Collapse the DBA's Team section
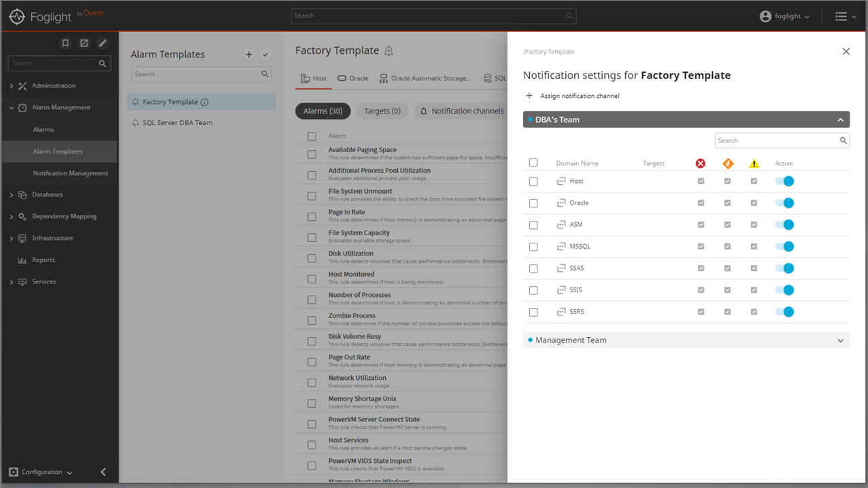The height and width of the screenshot is (488, 868). click(841, 120)
